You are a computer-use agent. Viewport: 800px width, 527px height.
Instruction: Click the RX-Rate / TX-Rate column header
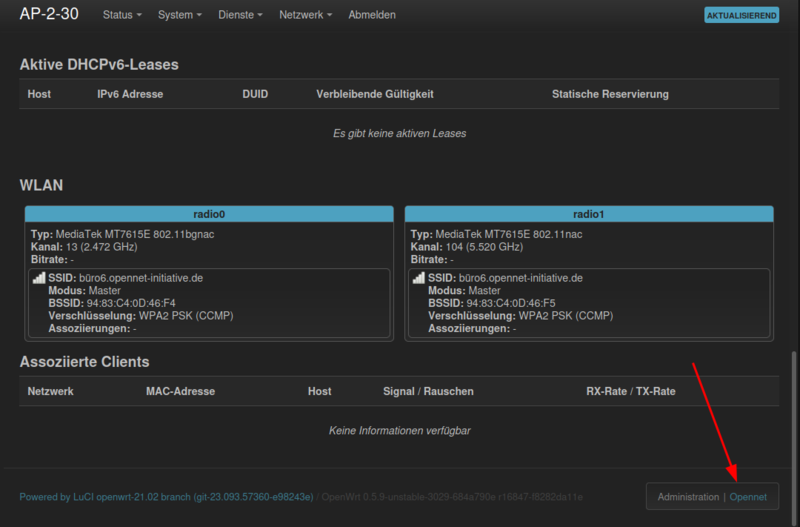point(631,391)
